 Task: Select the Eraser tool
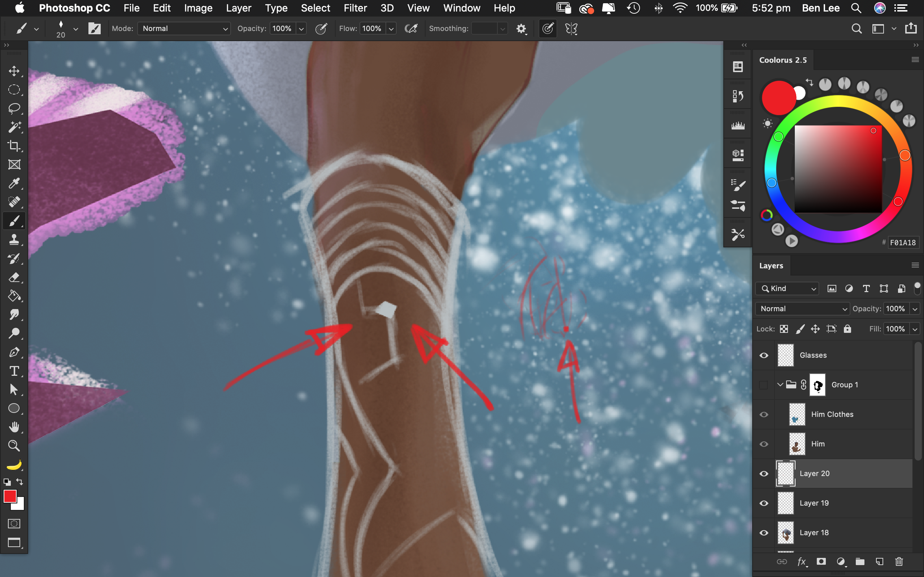pos(14,277)
